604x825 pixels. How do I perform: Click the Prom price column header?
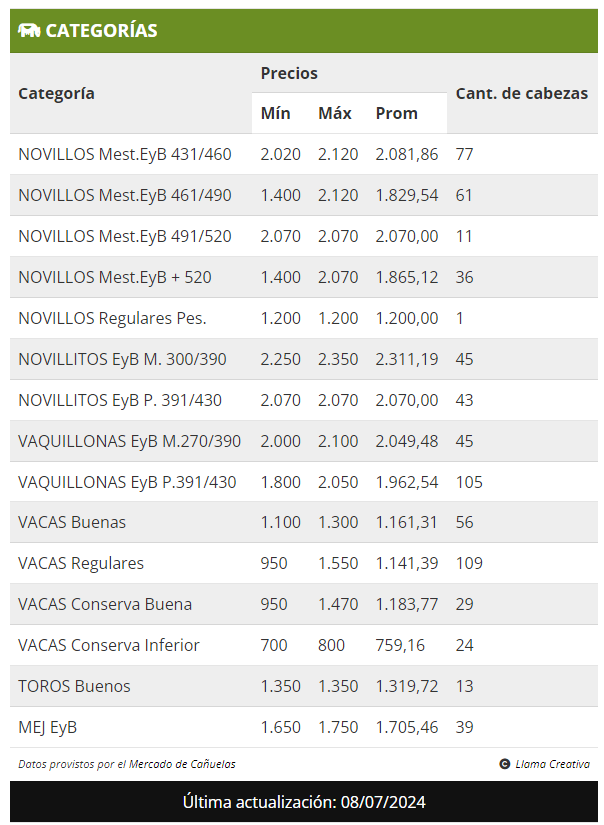coord(397,113)
